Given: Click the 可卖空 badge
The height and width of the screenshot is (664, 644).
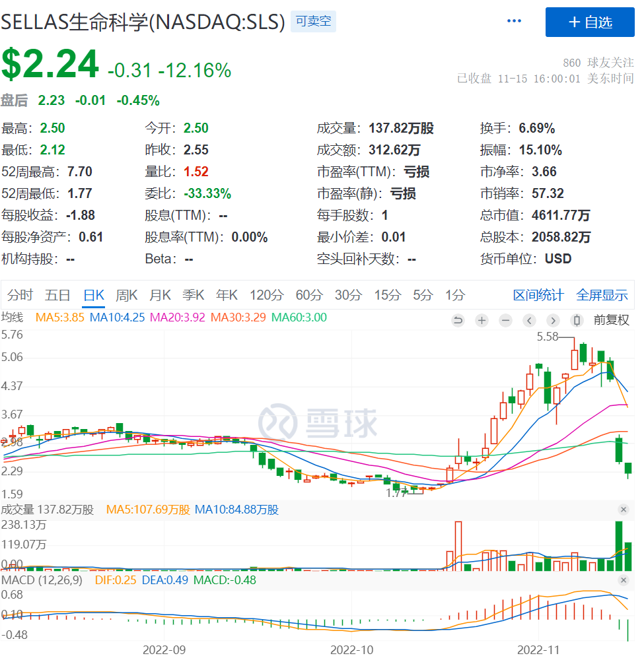Looking at the screenshot, I should 313,21.
